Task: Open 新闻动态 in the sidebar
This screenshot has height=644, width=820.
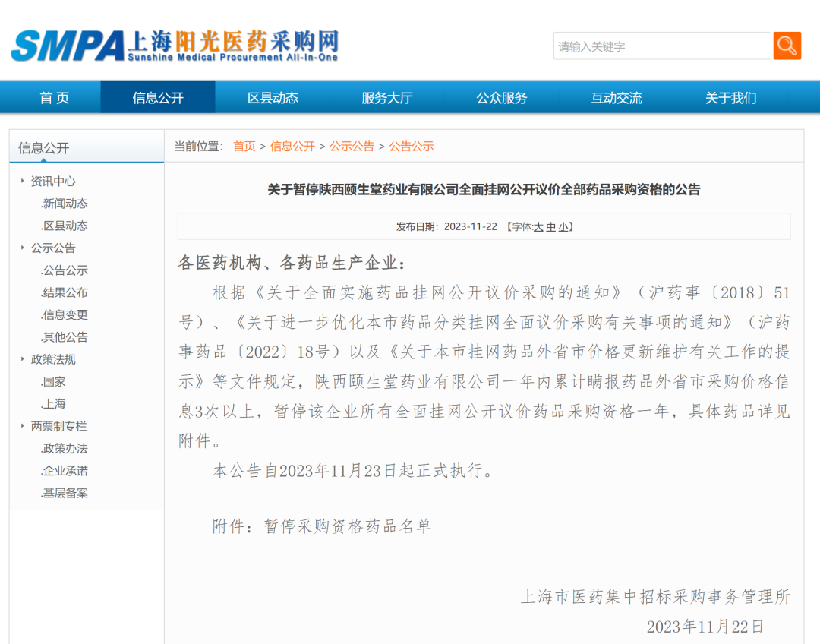Action: coord(65,204)
